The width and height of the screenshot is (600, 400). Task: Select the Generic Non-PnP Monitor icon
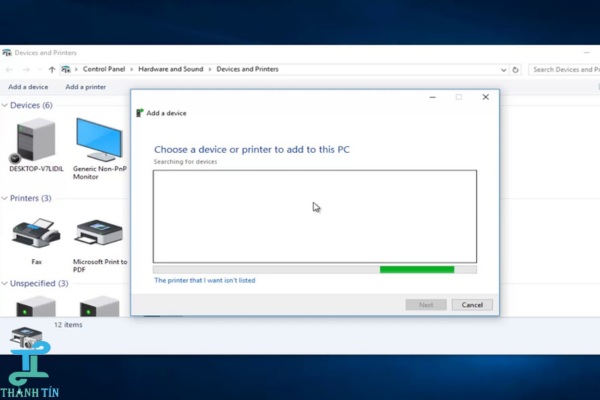click(x=99, y=140)
